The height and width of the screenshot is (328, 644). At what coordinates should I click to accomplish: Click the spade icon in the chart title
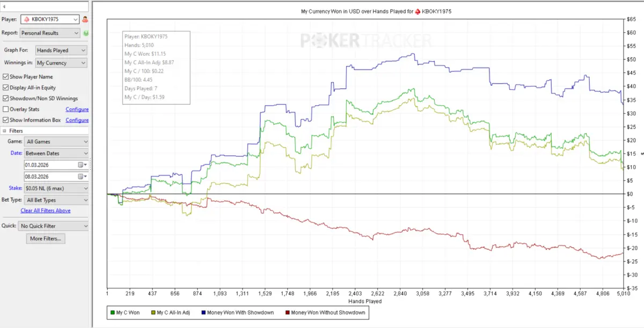[419, 11]
